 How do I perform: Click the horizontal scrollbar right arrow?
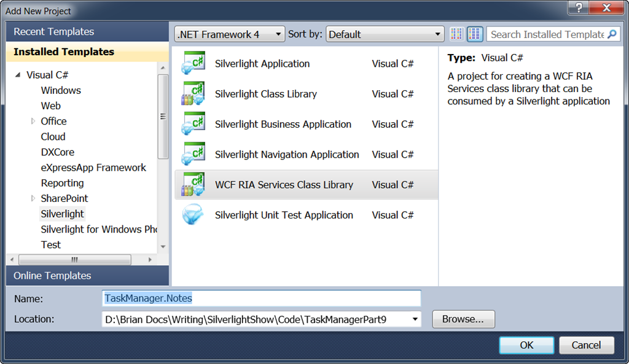(150, 260)
